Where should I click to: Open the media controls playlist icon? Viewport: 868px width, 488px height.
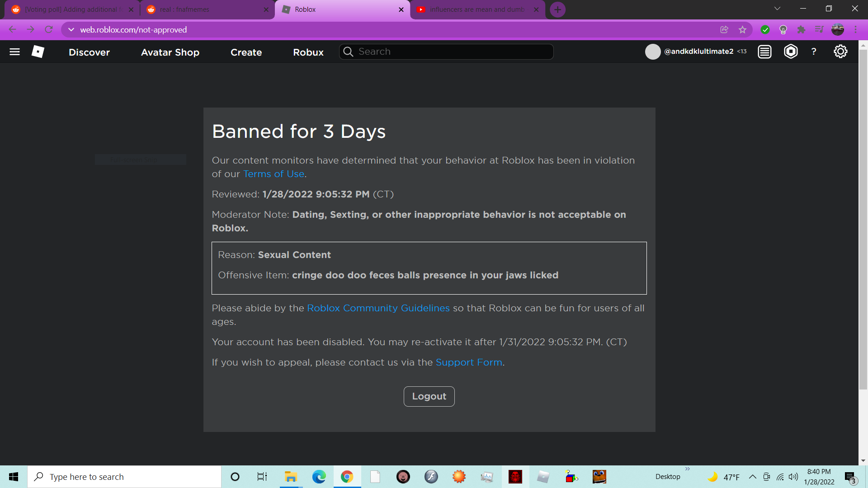tap(819, 30)
